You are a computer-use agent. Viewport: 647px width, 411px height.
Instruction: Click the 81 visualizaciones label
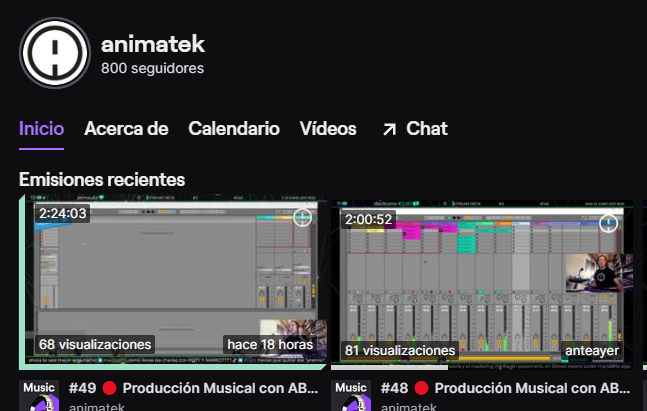[x=400, y=350]
